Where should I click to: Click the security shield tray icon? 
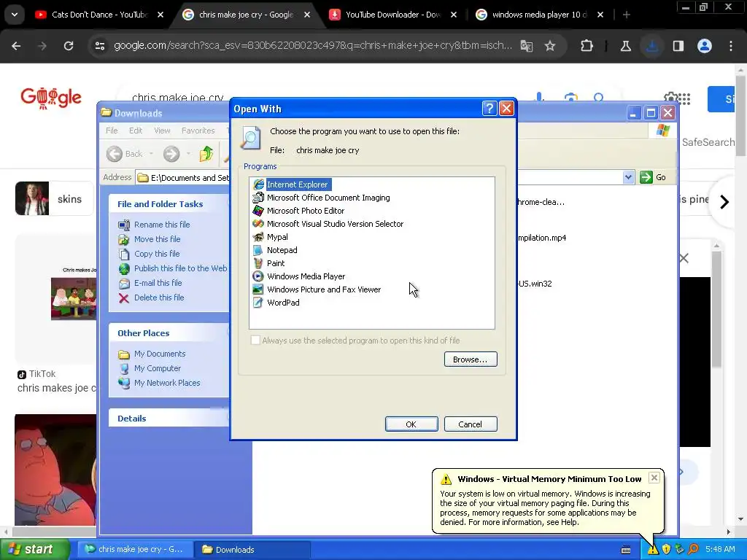tap(666, 550)
